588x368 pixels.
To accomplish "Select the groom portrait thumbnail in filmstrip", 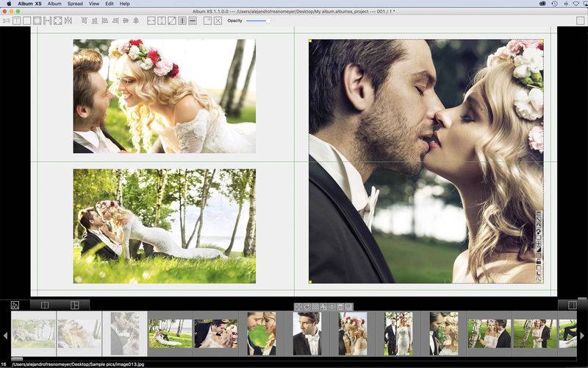I will coord(306,333).
